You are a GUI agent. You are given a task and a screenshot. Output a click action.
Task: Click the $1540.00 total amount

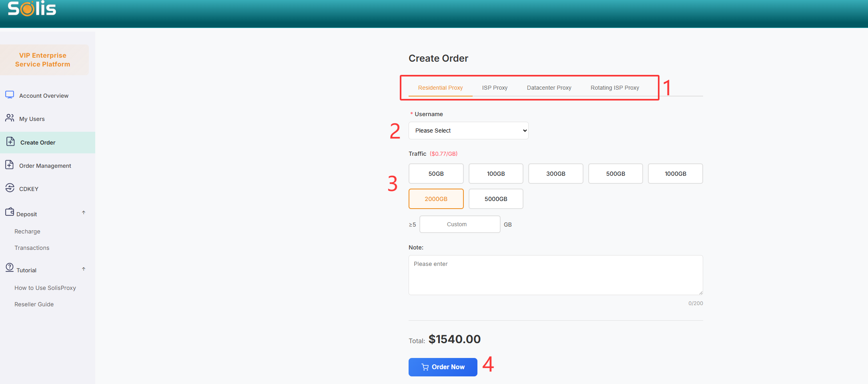[455, 339]
